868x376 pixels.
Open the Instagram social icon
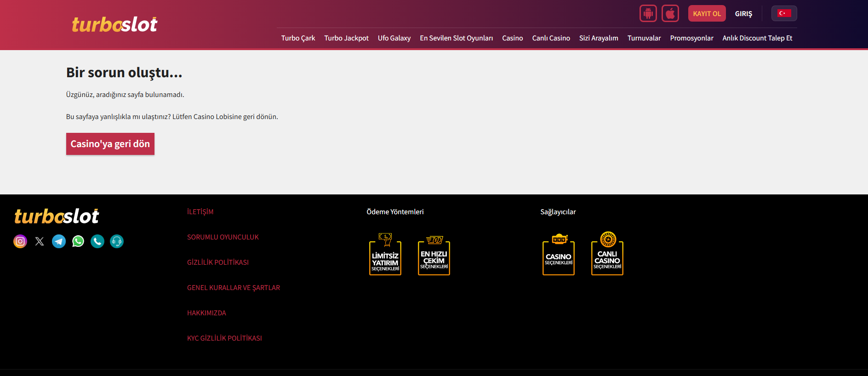[x=20, y=241]
